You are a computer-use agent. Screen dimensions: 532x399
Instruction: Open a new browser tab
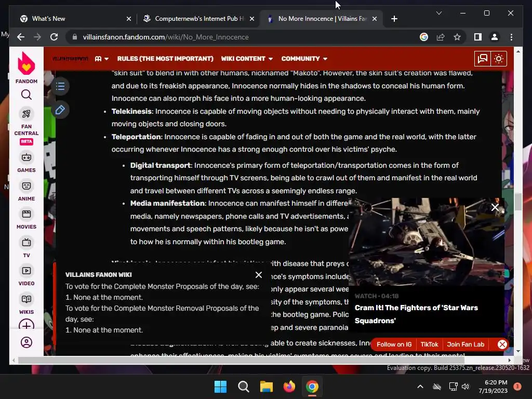point(394,19)
